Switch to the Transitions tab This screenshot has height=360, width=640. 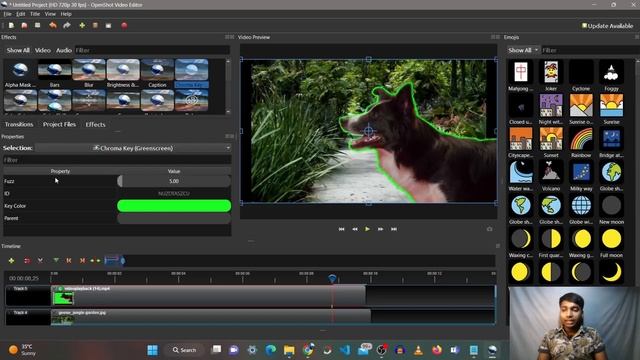(19, 124)
